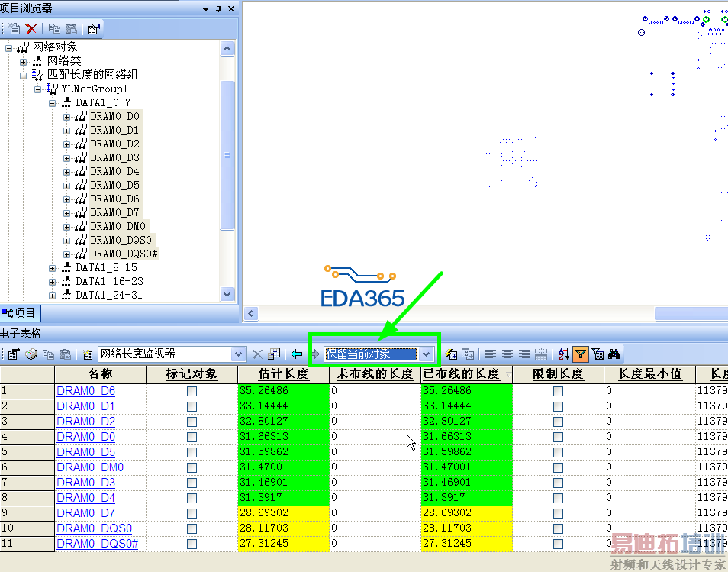Click the column layout icon after alignment buttons
Viewport: 728px width, 572px height.
click(x=541, y=354)
